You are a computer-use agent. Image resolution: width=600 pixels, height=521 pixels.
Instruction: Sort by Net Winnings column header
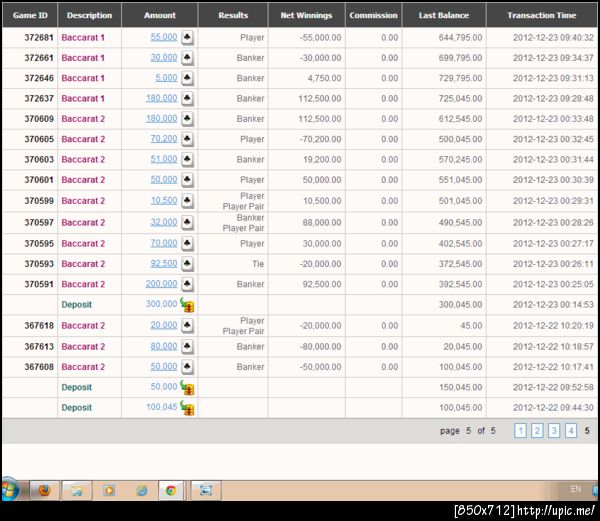tap(307, 15)
